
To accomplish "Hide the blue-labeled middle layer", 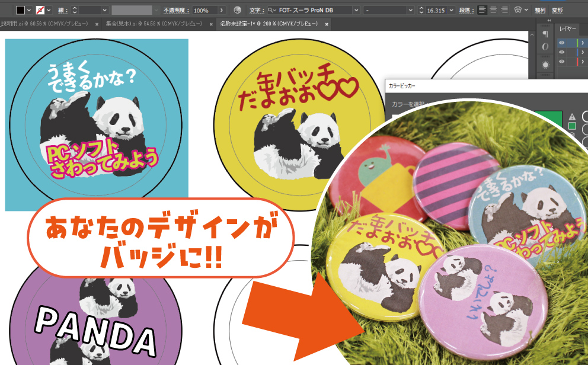I will click(x=562, y=52).
